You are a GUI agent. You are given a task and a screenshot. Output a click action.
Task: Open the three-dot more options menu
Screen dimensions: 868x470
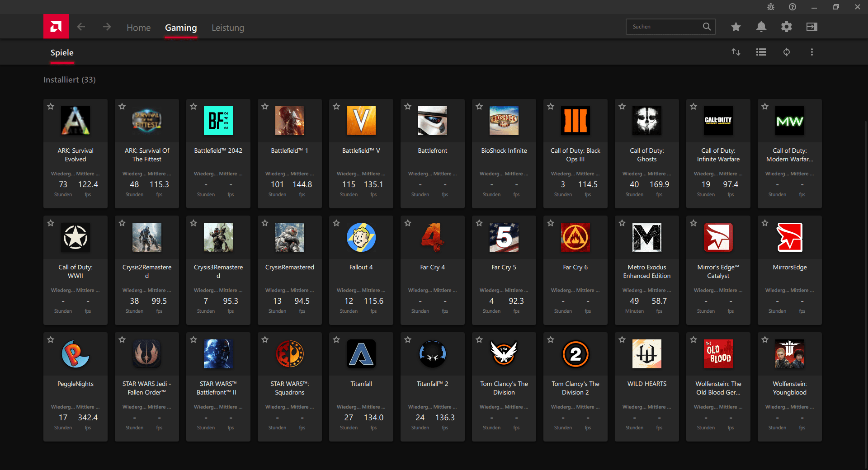[x=812, y=52]
